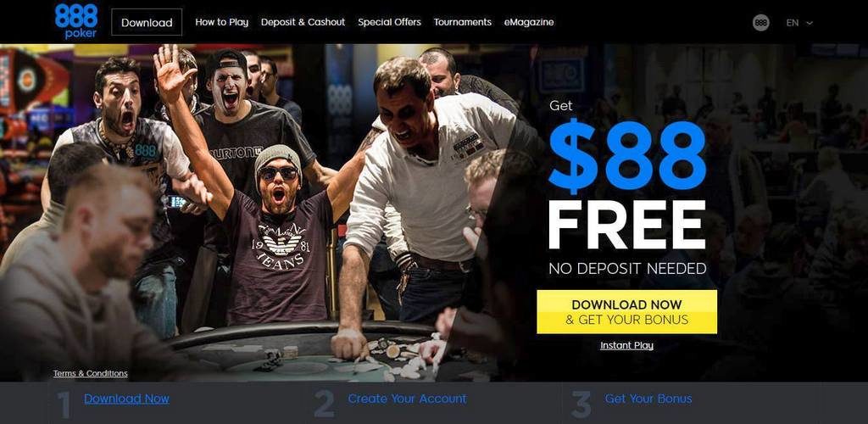Click the step number 1 icon

tap(64, 405)
